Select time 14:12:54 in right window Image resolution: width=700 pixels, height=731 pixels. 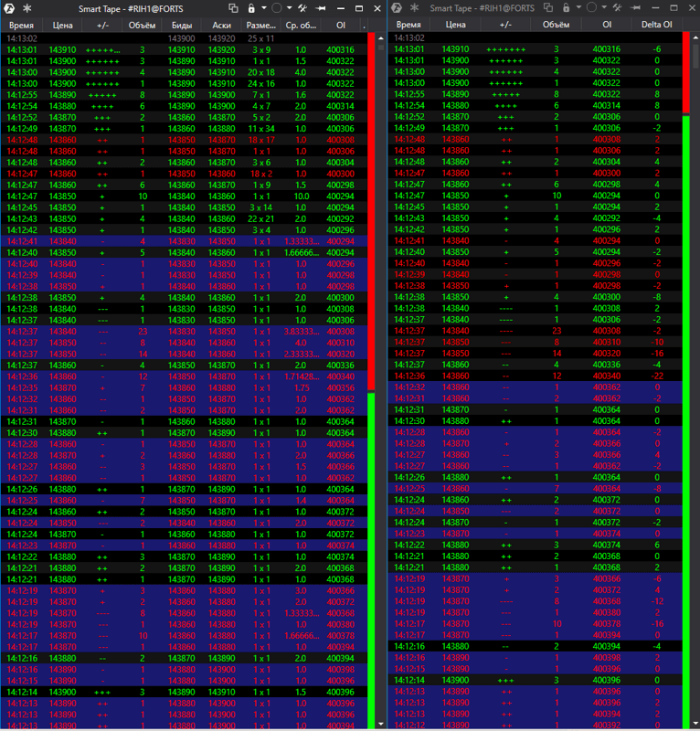tap(409, 105)
